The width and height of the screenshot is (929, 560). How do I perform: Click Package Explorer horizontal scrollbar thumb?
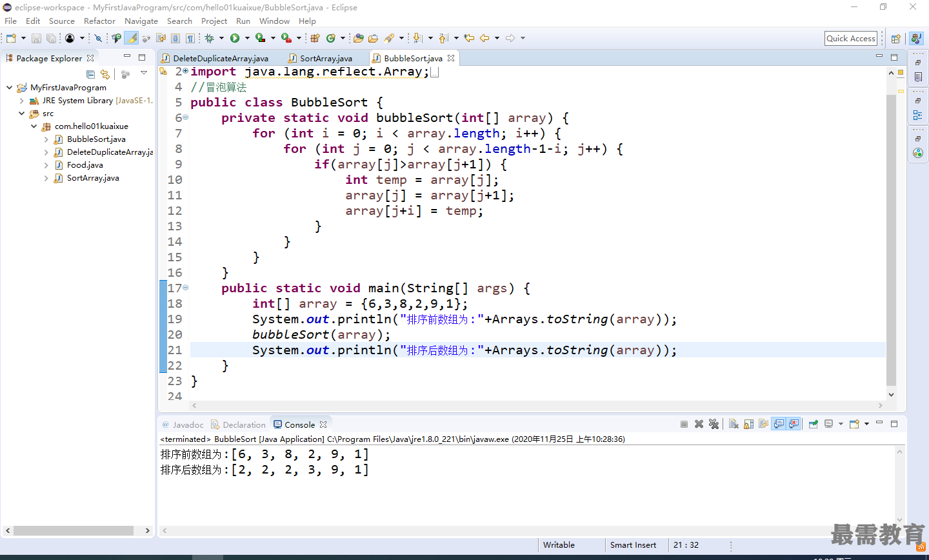pyautogui.click(x=74, y=530)
